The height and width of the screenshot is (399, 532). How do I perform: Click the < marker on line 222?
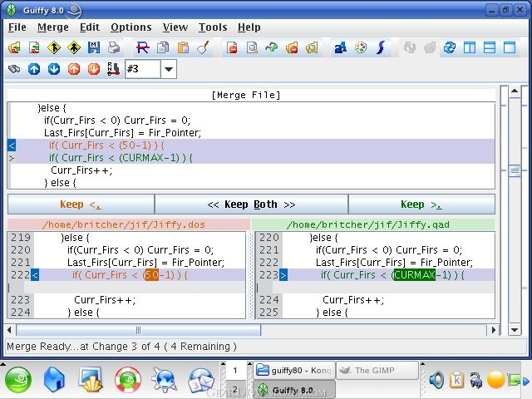[x=35, y=275]
